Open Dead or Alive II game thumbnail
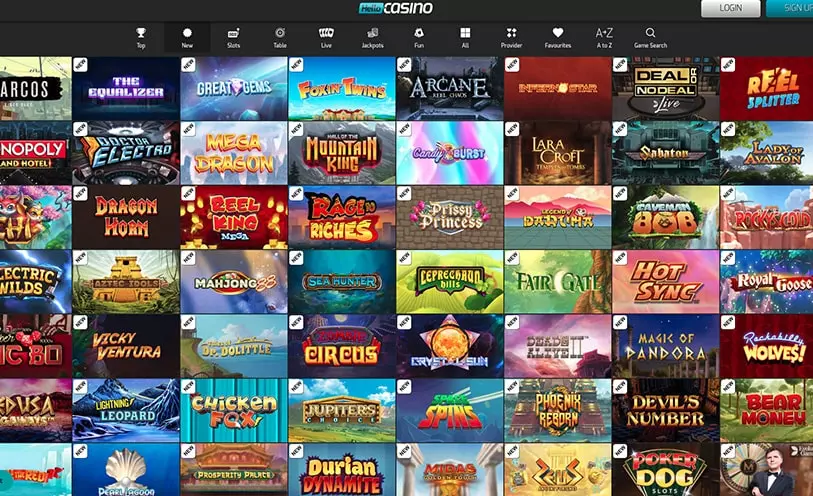The height and width of the screenshot is (496, 813). pyautogui.click(x=557, y=346)
